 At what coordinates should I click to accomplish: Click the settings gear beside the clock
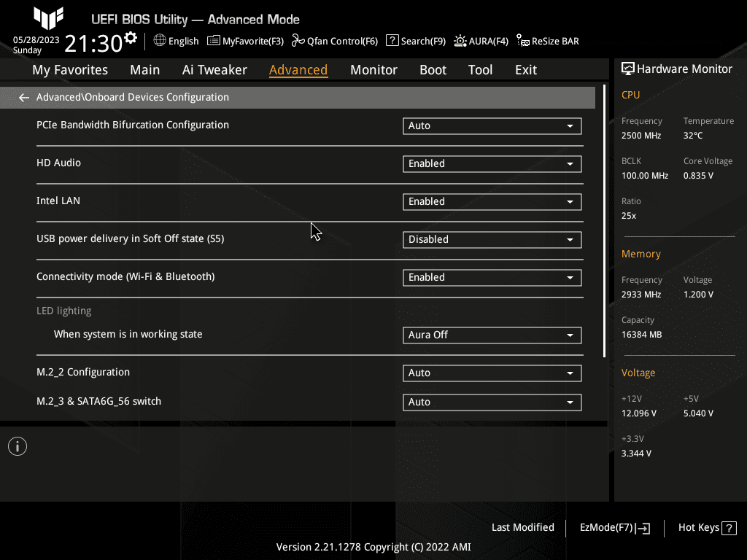[x=131, y=37]
